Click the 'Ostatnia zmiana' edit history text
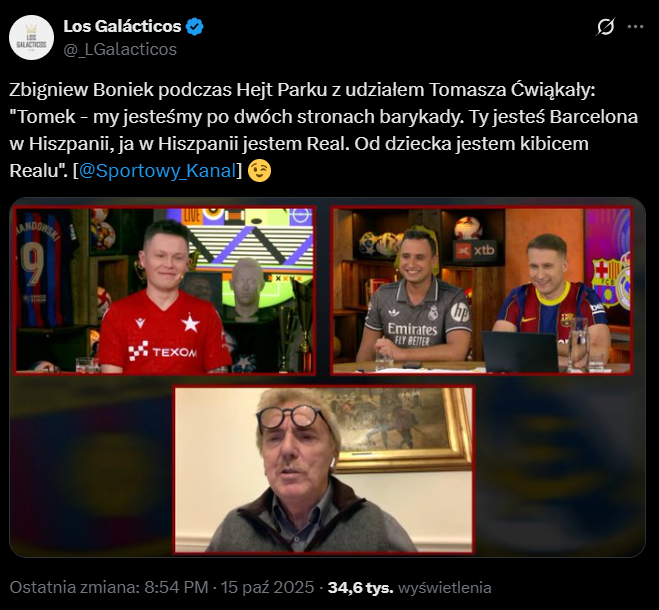 74,588
